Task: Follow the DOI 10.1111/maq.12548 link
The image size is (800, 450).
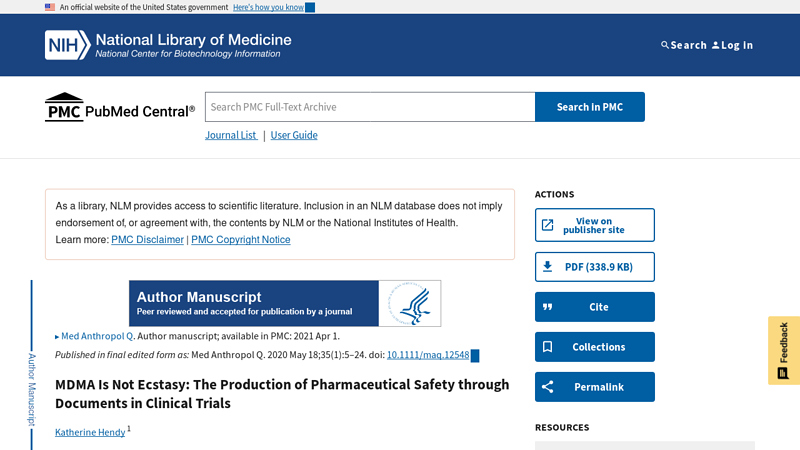Action: click(x=428, y=355)
